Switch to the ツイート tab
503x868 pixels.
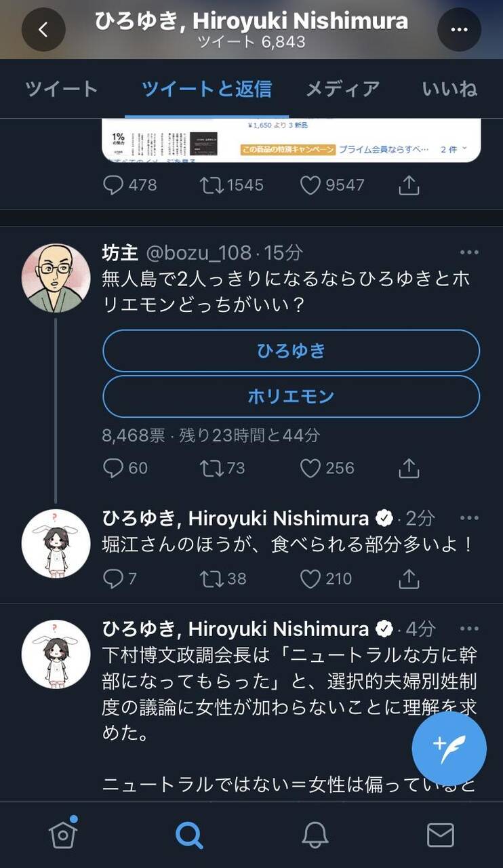(x=62, y=89)
